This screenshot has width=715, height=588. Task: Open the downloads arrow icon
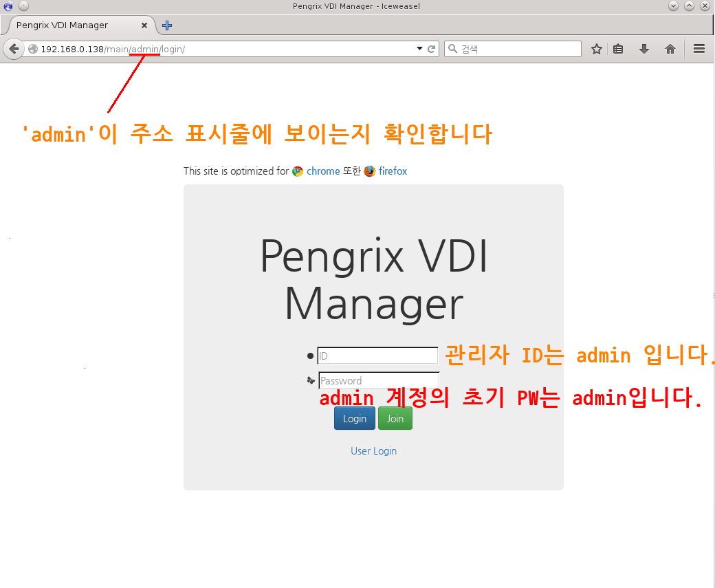coord(644,49)
